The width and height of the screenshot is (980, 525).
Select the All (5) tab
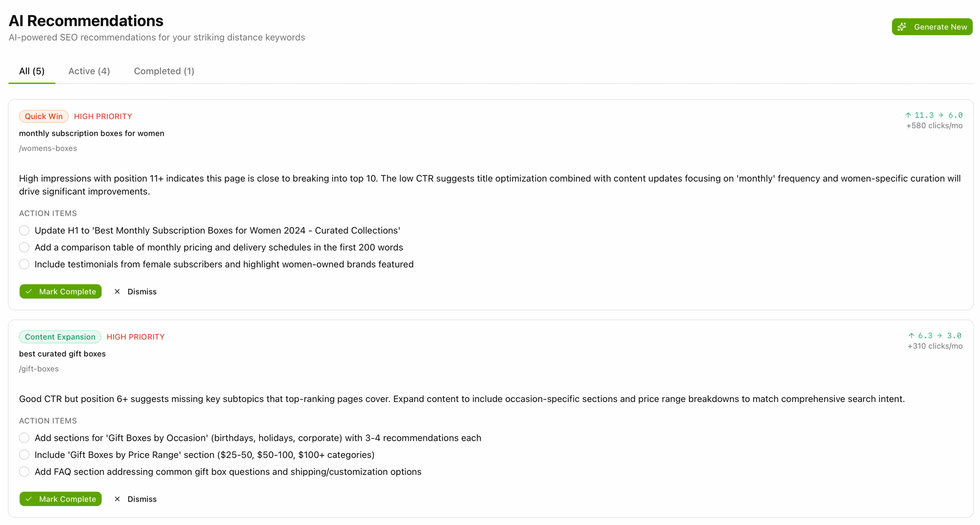[31, 71]
